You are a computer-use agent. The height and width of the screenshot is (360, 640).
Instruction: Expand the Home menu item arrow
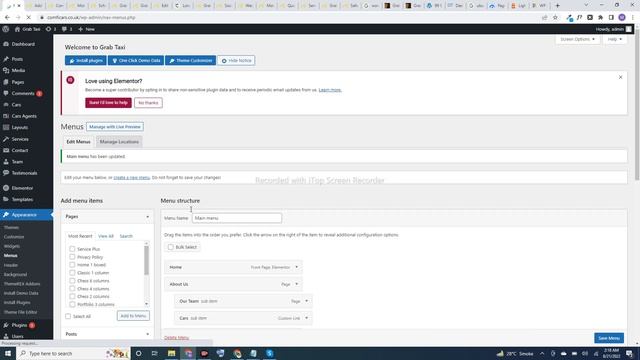click(297, 267)
